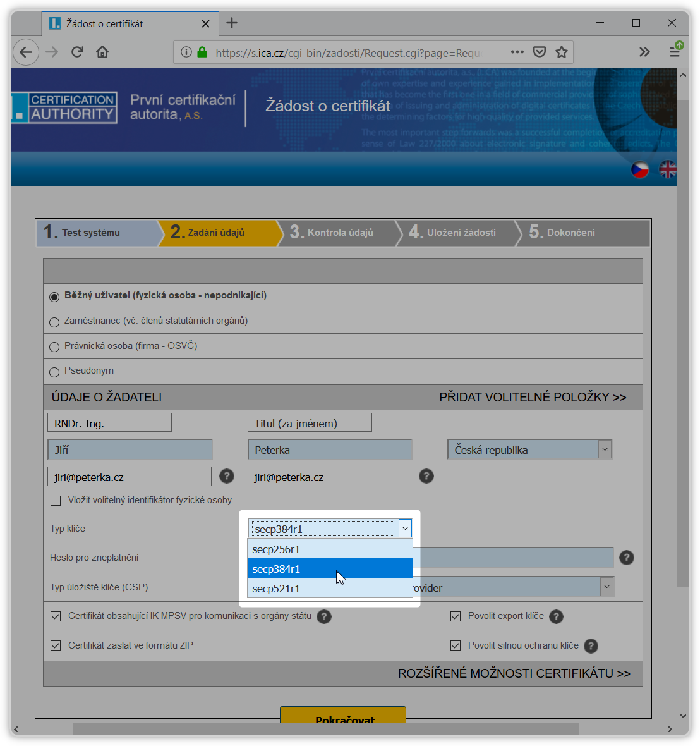700x746 pixels.
Task: Select Běžný uživatel radio button
Action: point(54,297)
